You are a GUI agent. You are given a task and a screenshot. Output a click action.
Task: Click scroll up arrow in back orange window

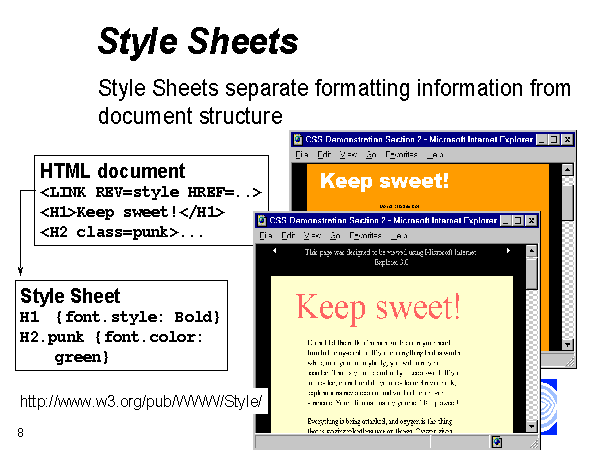tap(567, 170)
